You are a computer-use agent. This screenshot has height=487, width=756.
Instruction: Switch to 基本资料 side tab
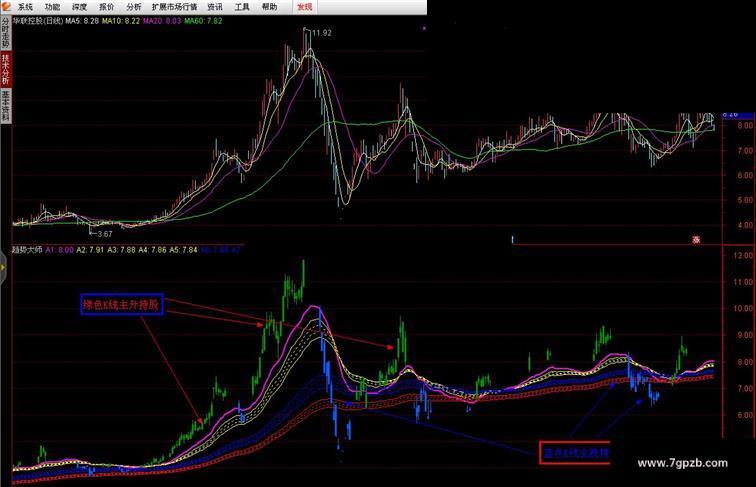(5, 106)
